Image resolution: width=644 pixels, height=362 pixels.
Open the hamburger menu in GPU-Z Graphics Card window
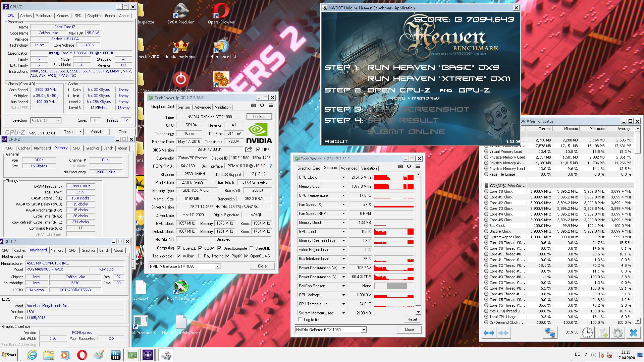(x=271, y=105)
